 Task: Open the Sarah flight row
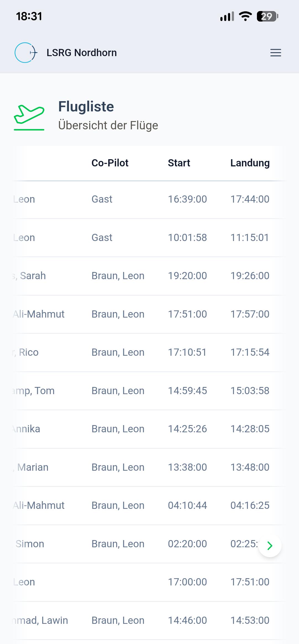pyautogui.click(x=149, y=276)
